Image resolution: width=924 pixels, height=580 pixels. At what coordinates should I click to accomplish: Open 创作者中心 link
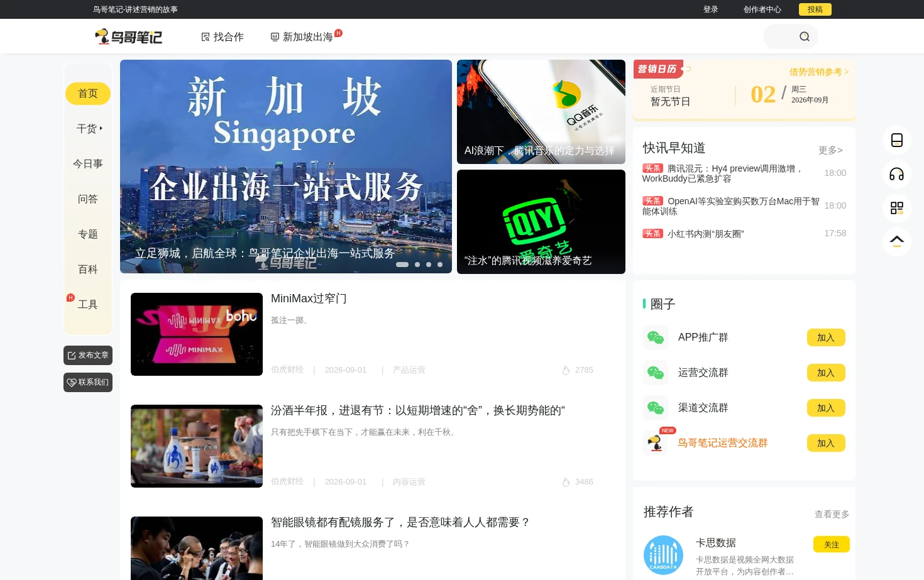762,9
